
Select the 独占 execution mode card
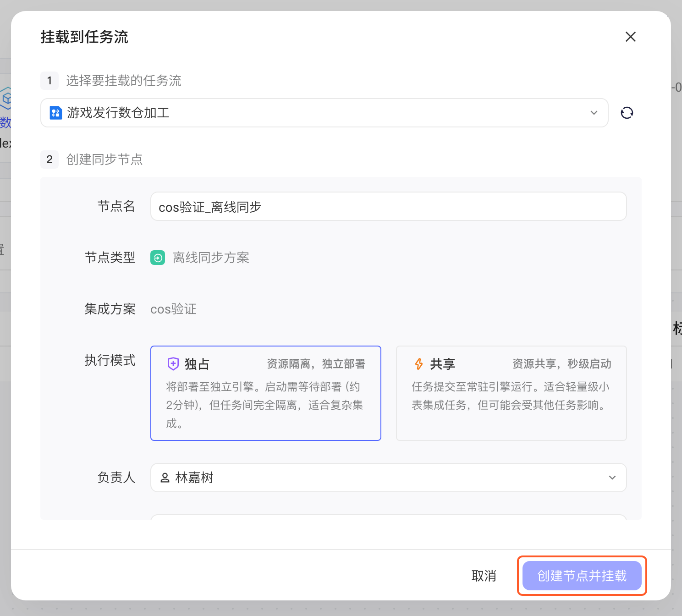pyautogui.click(x=266, y=393)
